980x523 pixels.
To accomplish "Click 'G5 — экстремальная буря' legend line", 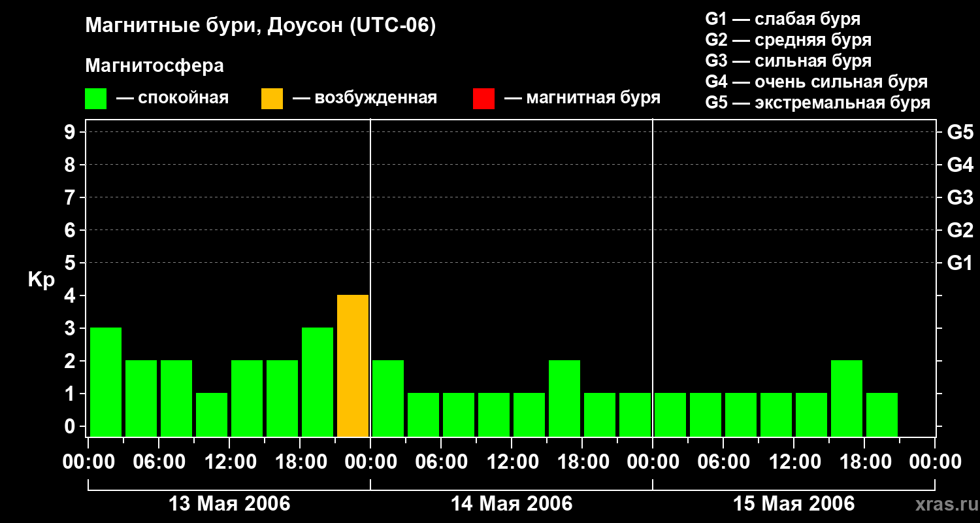I will click(x=818, y=103).
